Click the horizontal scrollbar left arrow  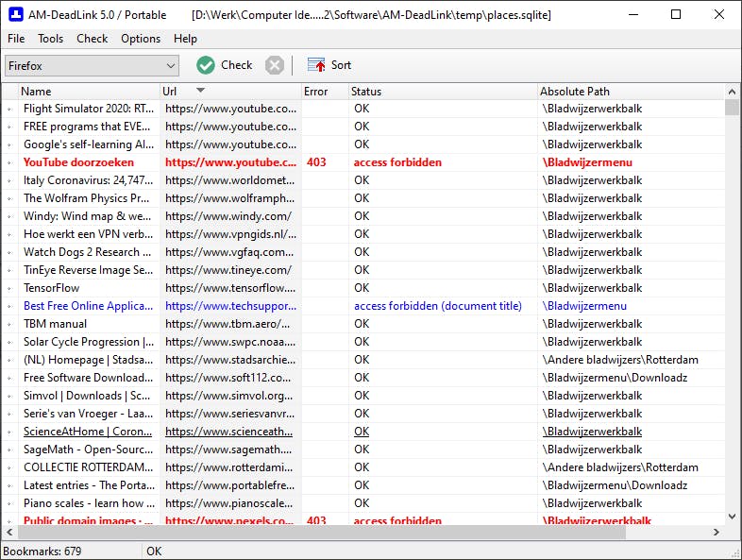pos(9,532)
